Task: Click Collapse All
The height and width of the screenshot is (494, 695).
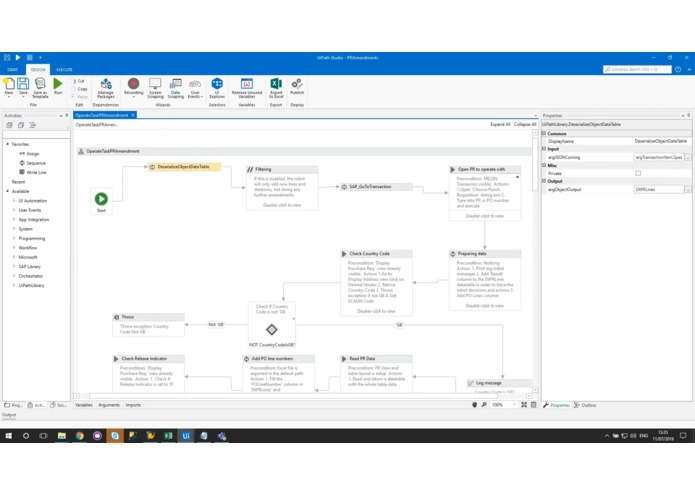Action: click(x=525, y=124)
